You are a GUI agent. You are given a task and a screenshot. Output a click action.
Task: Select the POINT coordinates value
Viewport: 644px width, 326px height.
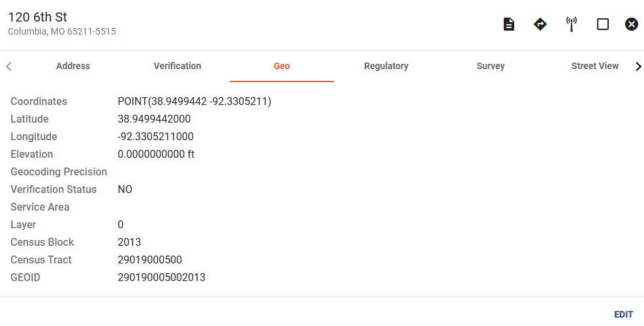pyautogui.click(x=194, y=102)
